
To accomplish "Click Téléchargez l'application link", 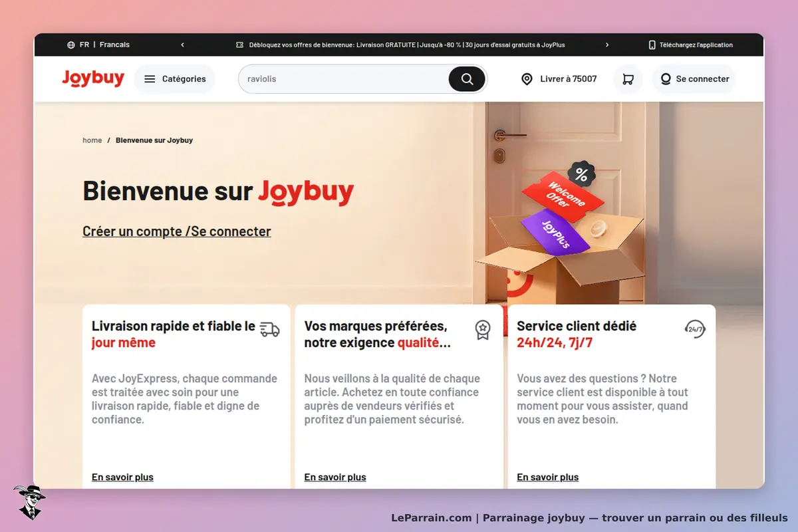I will pos(696,45).
